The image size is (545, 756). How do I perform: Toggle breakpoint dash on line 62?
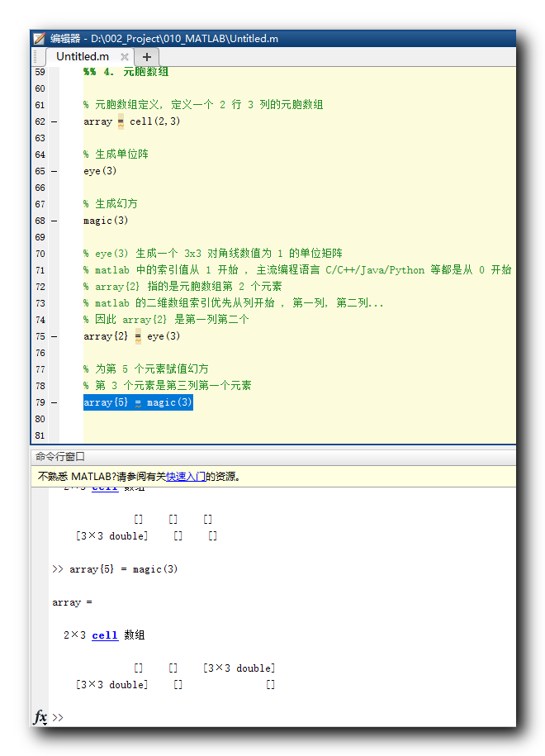point(54,121)
